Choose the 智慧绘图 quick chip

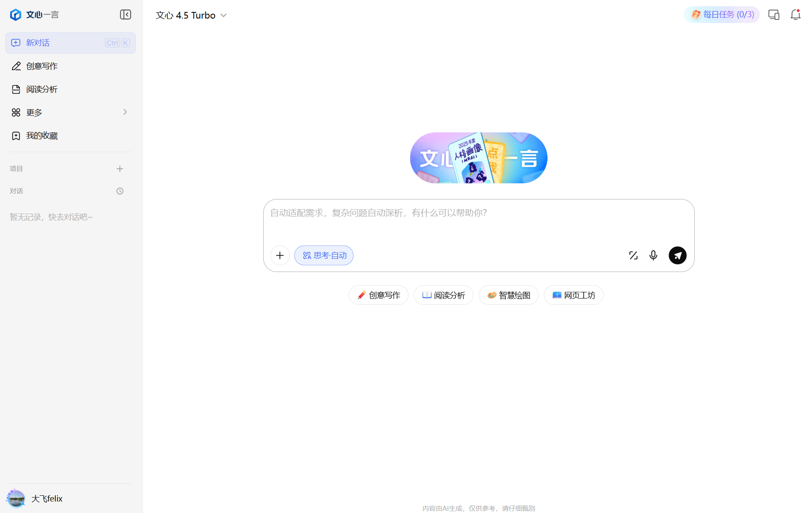(x=508, y=295)
